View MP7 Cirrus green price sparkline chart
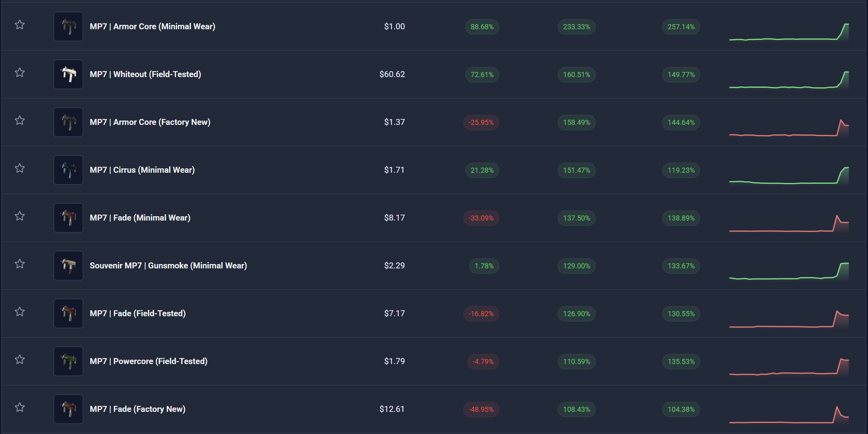 tap(789, 176)
